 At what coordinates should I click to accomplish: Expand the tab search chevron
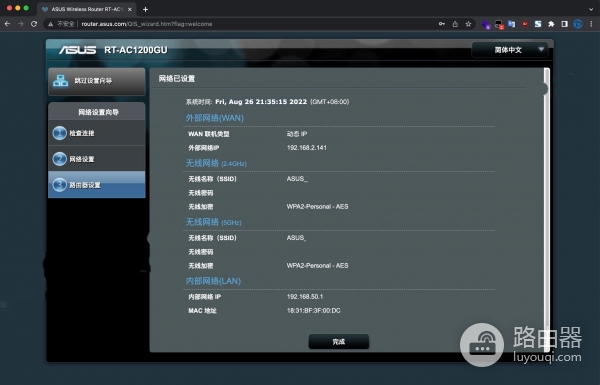click(591, 9)
